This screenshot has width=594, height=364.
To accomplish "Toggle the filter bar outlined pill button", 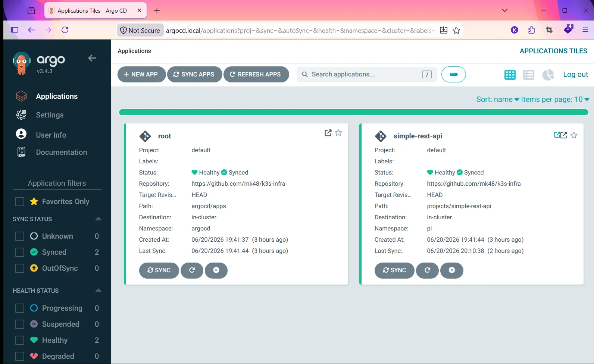I will coord(453,74).
